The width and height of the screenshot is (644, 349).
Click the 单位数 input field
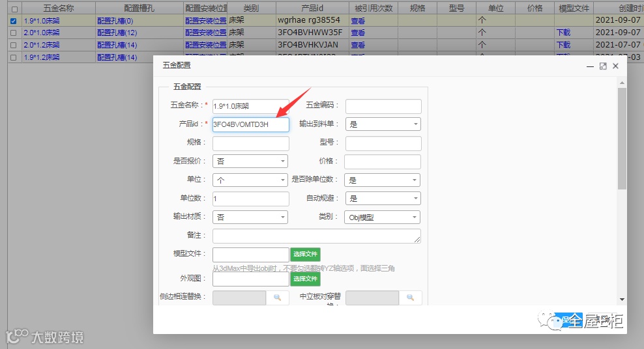250,199
